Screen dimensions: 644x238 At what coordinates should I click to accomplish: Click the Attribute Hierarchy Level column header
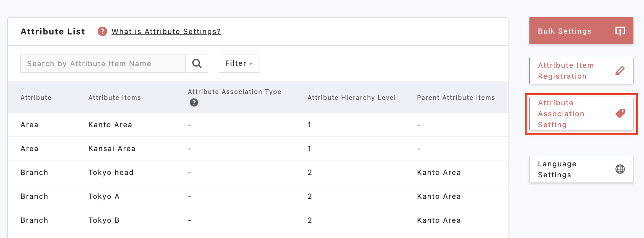[351, 97]
